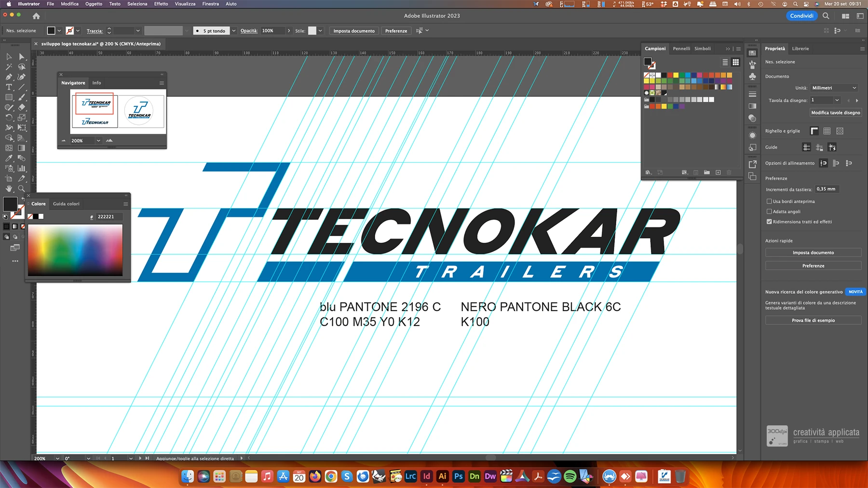Screen dimensions: 868x488
Task: Click Imposta documento in the control bar
Action: [353, 31]
